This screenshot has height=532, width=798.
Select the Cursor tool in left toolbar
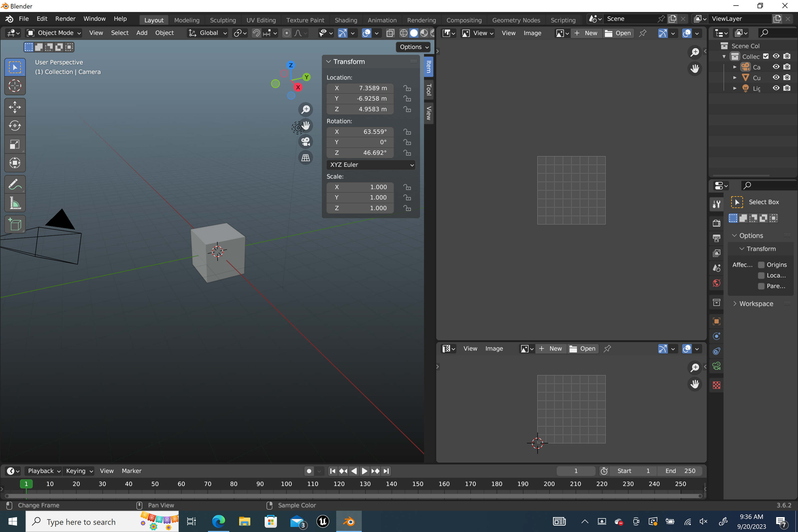point(15,86)
